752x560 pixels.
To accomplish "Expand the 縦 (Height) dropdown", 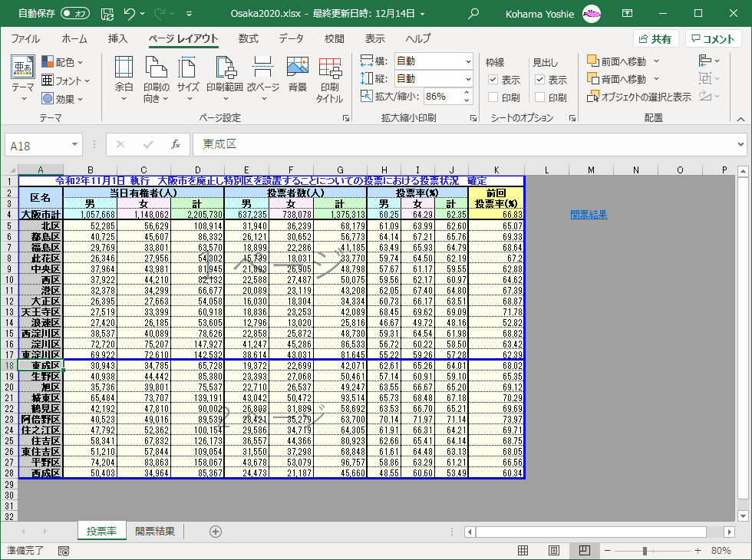I will 468,79.
